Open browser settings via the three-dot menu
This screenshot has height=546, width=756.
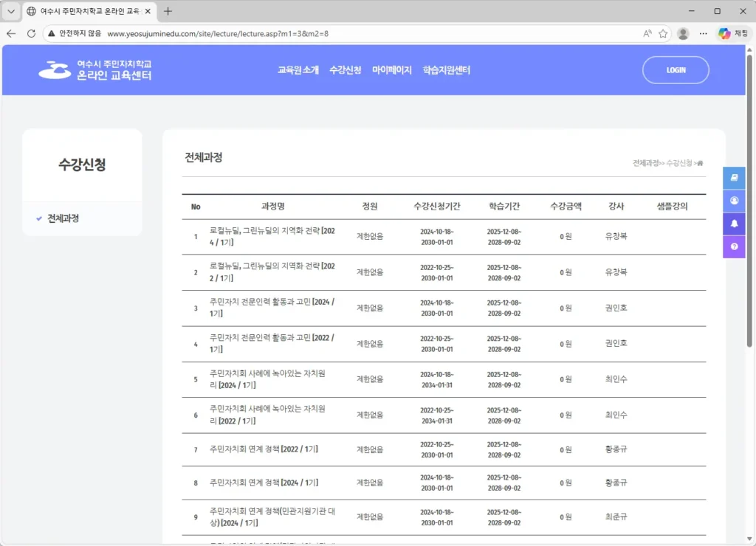pos(703,33)
